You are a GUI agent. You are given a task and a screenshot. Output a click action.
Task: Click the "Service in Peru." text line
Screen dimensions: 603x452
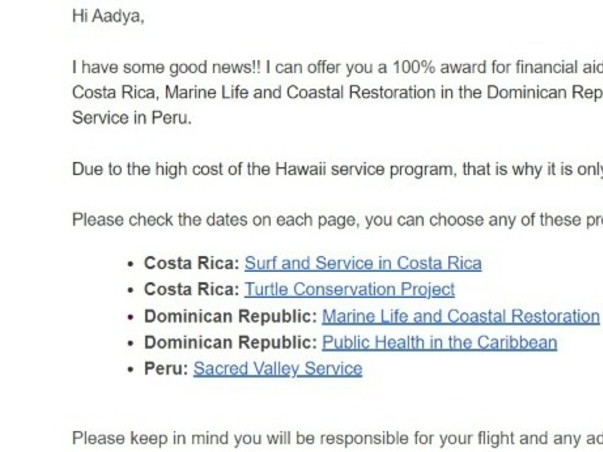point(131,118)
